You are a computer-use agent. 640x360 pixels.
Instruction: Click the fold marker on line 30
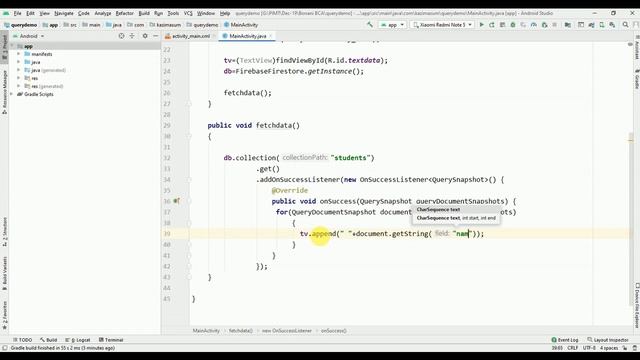coord(189,136)
